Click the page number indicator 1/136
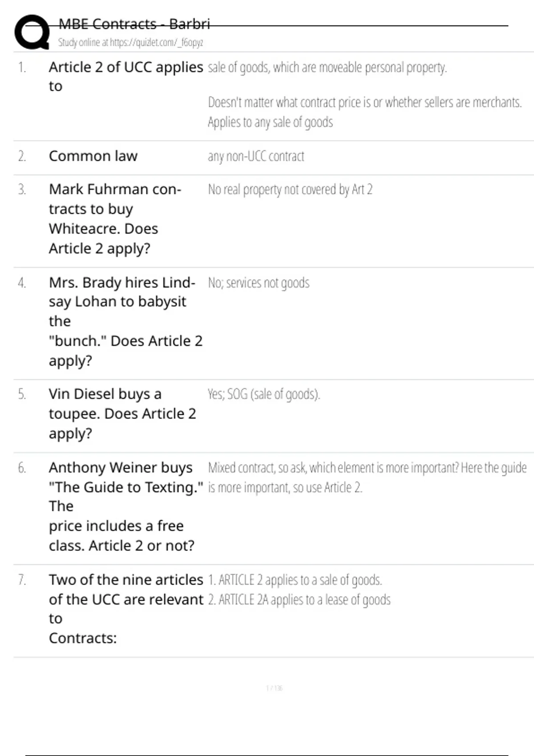534x756 pixels. (274, 688)
